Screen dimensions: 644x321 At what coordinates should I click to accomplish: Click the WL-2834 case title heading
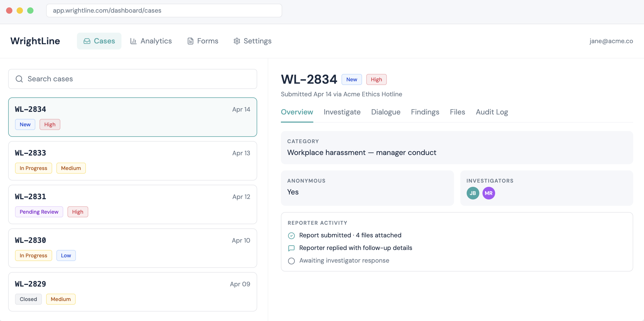(x=309, y=79)
